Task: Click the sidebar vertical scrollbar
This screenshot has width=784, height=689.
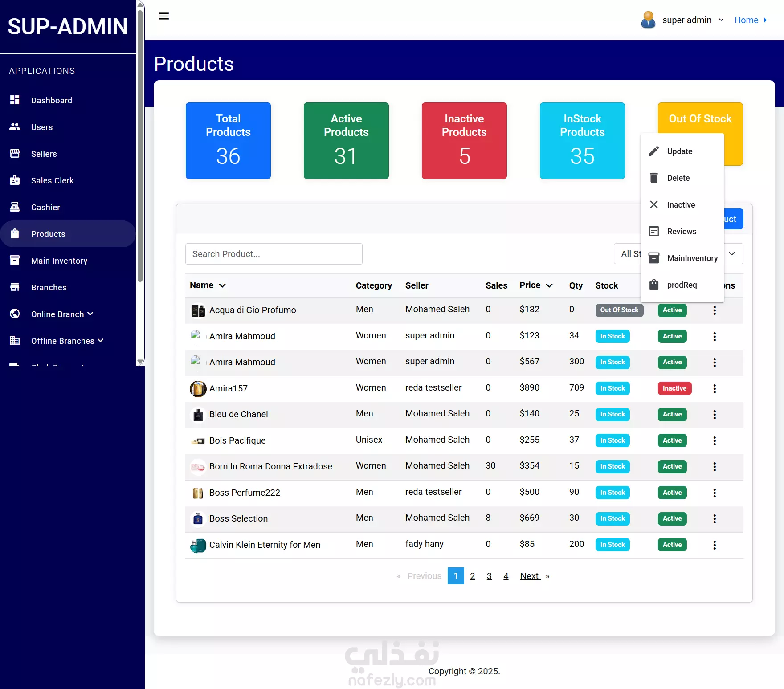Action: [140, 147]
